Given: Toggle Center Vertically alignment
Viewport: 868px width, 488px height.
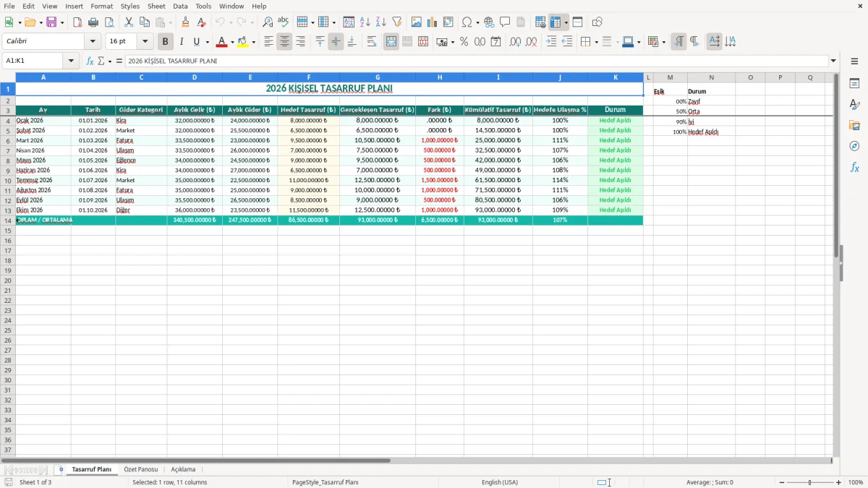Looking at the screenshot, I should coord(336,42).
